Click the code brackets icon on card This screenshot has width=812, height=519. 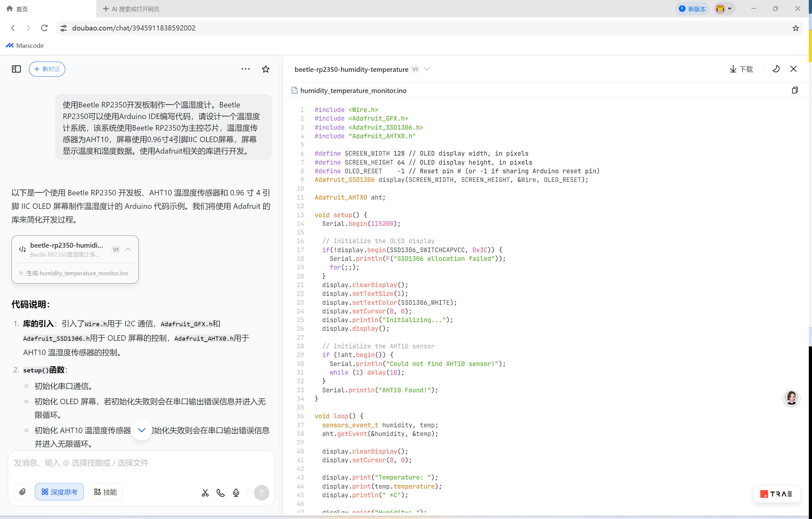(x=22, y=249)
